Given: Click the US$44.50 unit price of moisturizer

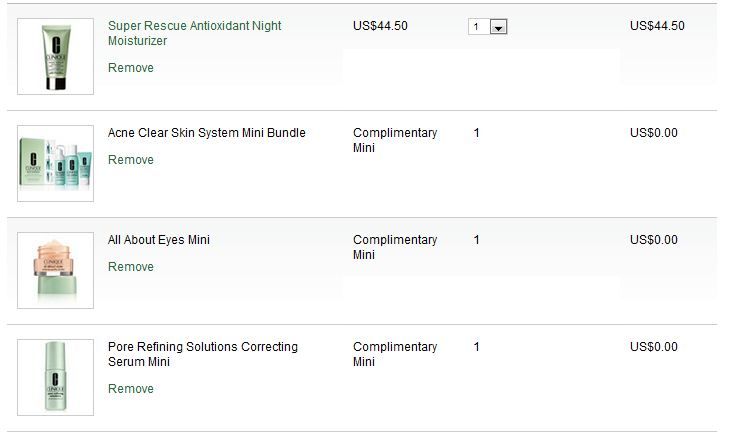Looking at the screenshot, I should [380, 26].
